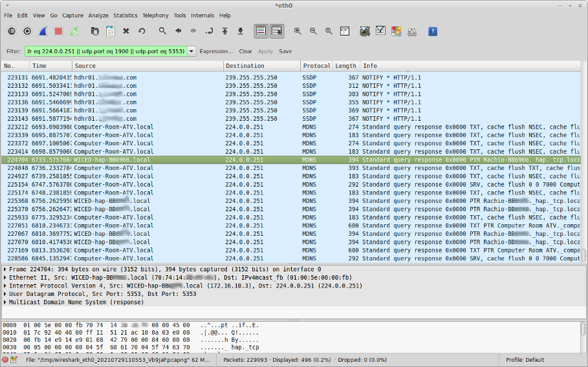Image resolution: width=588 pixels, height=367 pixels.
Task: Toggle packet list colorization
Action: point(261,31)
